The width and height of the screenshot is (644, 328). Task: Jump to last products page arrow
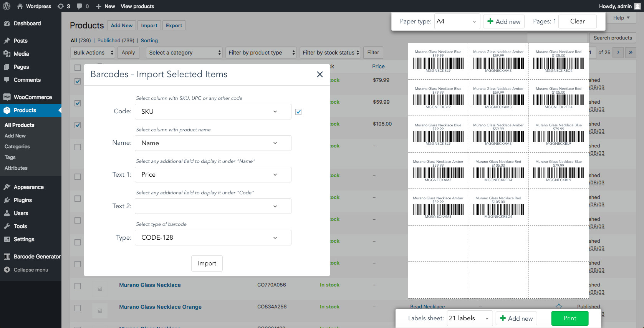(631, 53)
